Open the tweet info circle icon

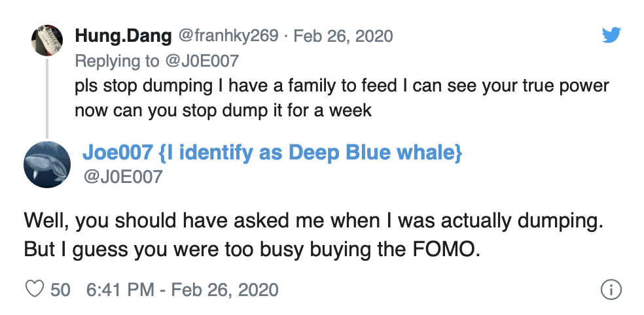(x=611, y=290)
